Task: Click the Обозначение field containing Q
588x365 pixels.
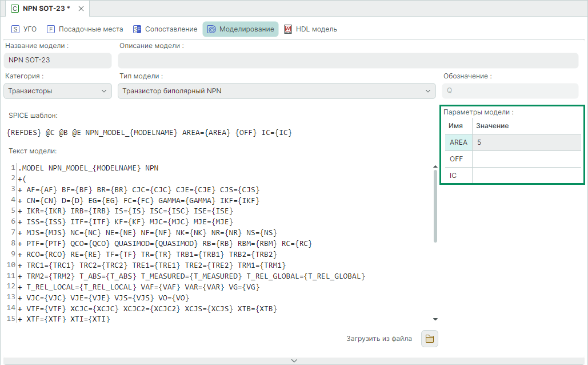Action: [x=510, y=91]
